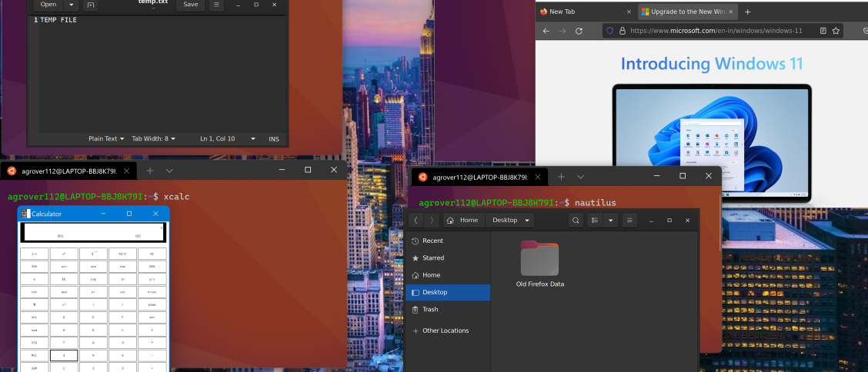This screenshot has width=868, height=372.
Task: Switch to the New Tab tab in Firefox
Action: click(586, 12)
